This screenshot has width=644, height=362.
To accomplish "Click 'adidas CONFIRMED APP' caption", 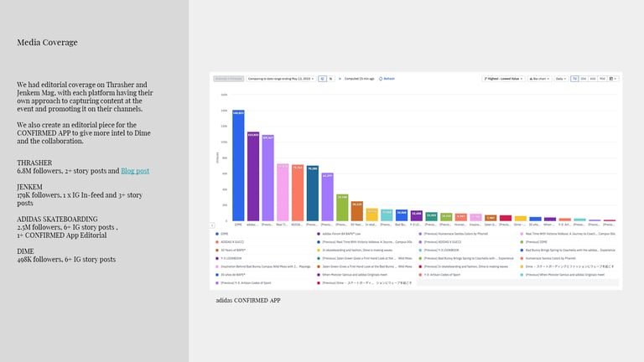I will [x=248, y=301].
